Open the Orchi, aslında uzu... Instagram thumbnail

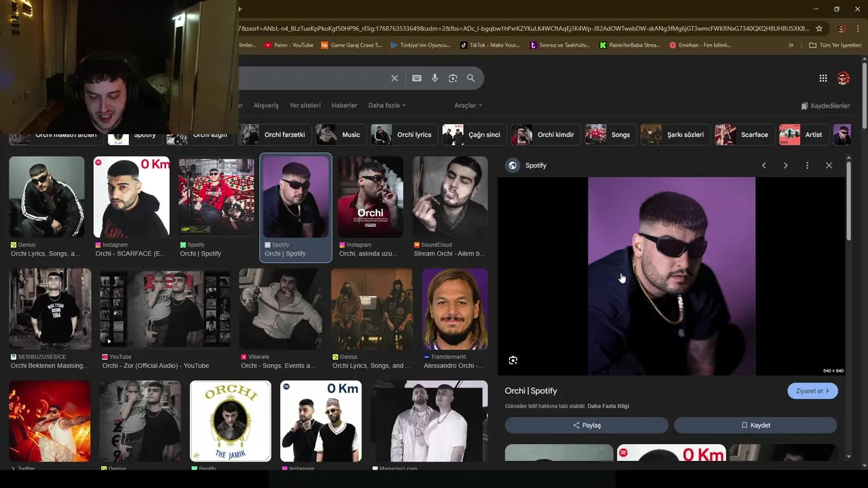[372, 197]
